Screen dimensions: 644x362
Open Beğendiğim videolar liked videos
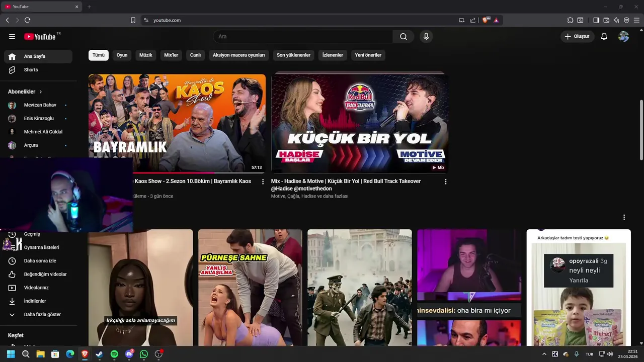38,274
